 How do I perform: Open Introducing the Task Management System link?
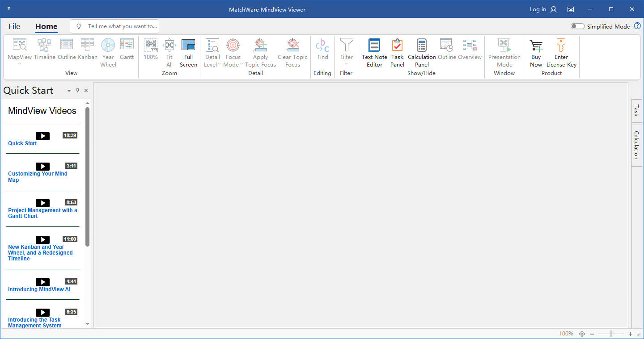34,322
